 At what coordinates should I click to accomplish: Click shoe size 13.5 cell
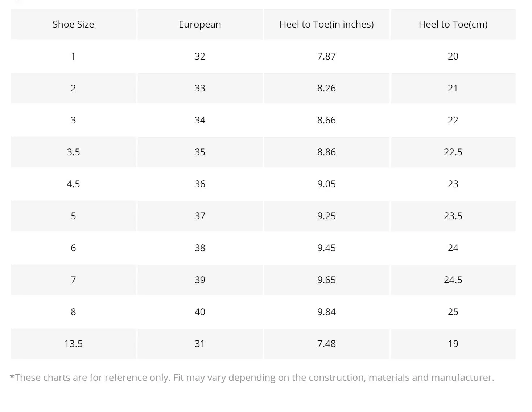tap(73, 344)
